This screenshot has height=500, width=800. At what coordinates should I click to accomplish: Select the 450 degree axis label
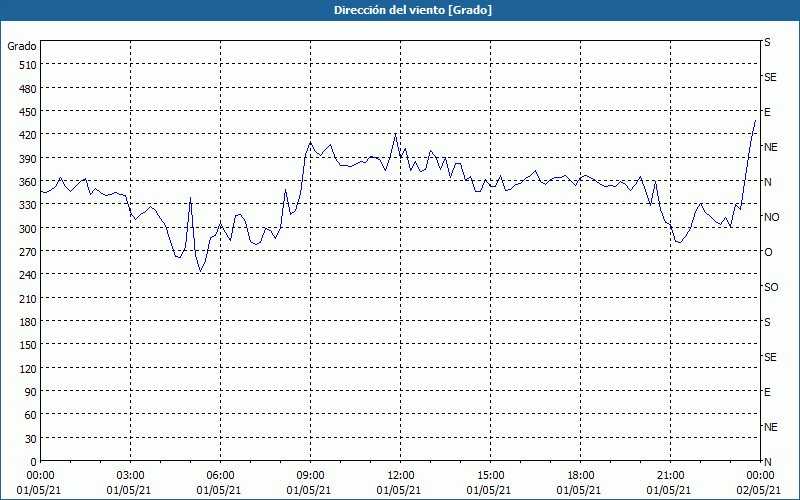pyautogui.click(x=29, y=112)
